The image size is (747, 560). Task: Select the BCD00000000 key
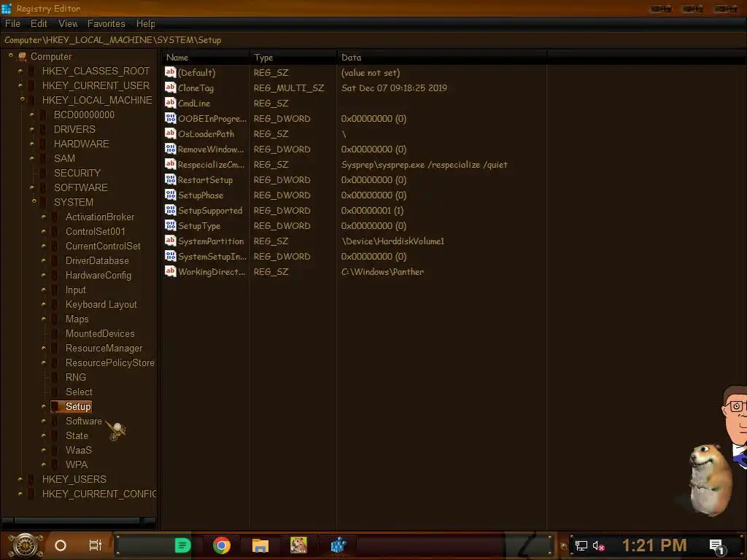[x=84, y=114]
